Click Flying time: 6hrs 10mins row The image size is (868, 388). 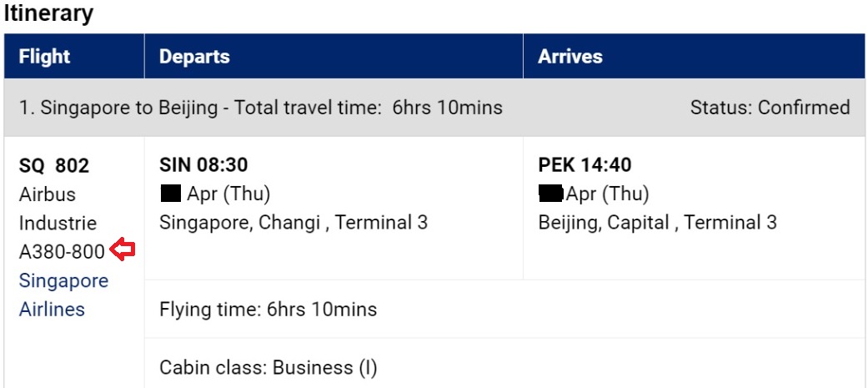[x=268, y=310]
